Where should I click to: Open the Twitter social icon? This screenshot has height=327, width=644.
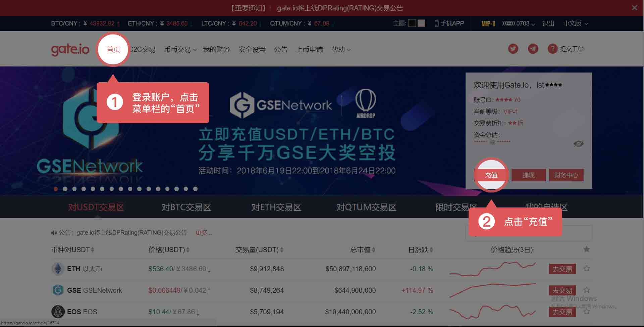click(x=513, y=49)
